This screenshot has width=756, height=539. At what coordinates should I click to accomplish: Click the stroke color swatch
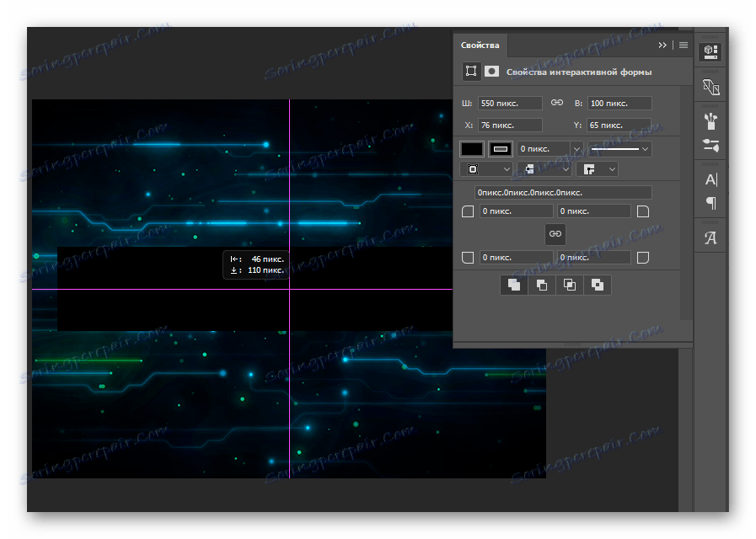point(500,149)
